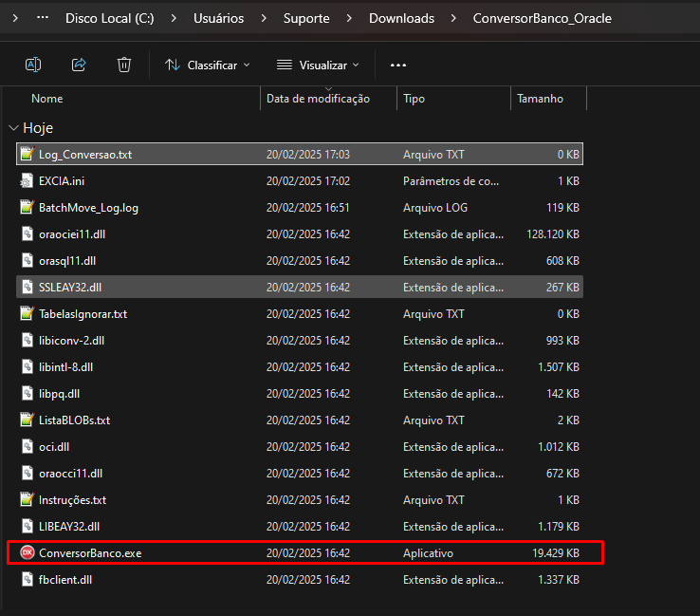Screen dimensions: 700x616
Task: Click the Rename icon in the toolbar
Action: pos(32,65)
